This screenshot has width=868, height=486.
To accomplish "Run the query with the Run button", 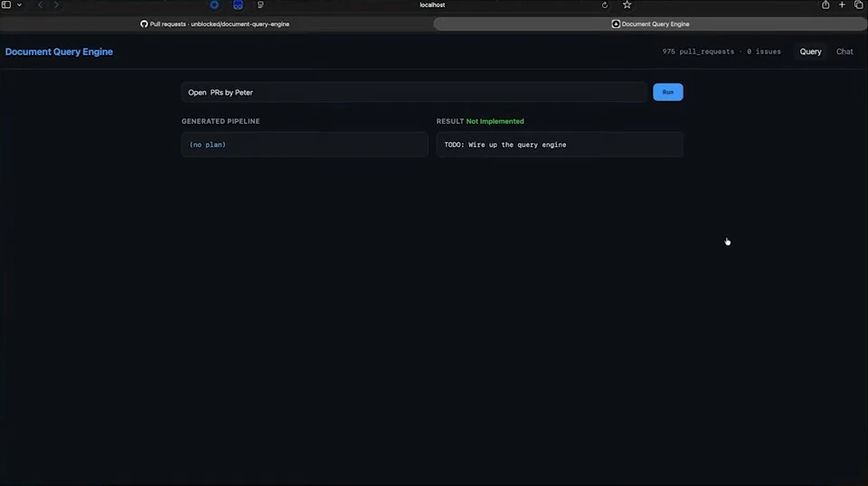I will click(x=667, y=92).
